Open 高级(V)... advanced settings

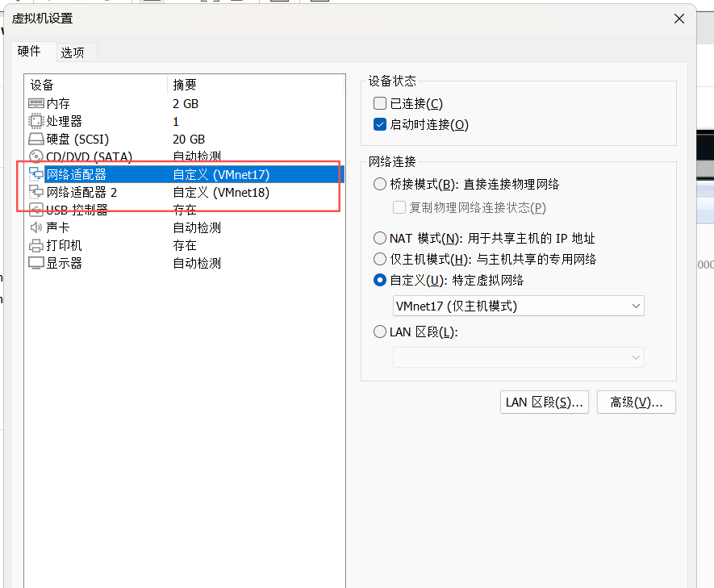pyautogui.click(x=636, y=402)
